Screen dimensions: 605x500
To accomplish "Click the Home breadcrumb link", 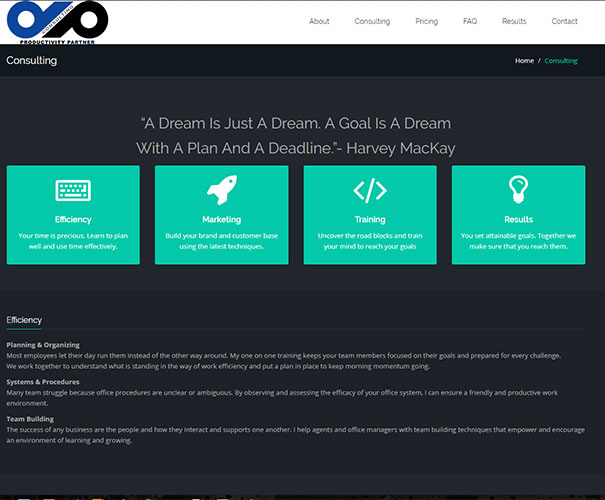I will [x=524, y=61].
